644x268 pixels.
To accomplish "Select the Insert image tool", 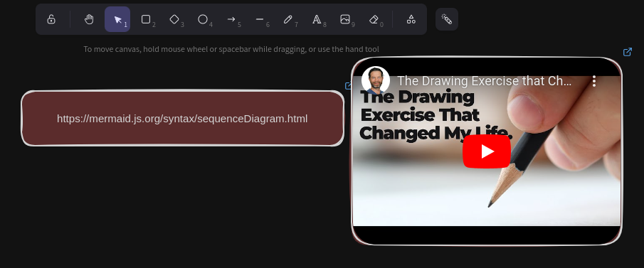I will pyautogui.click(x=345, y=19).
